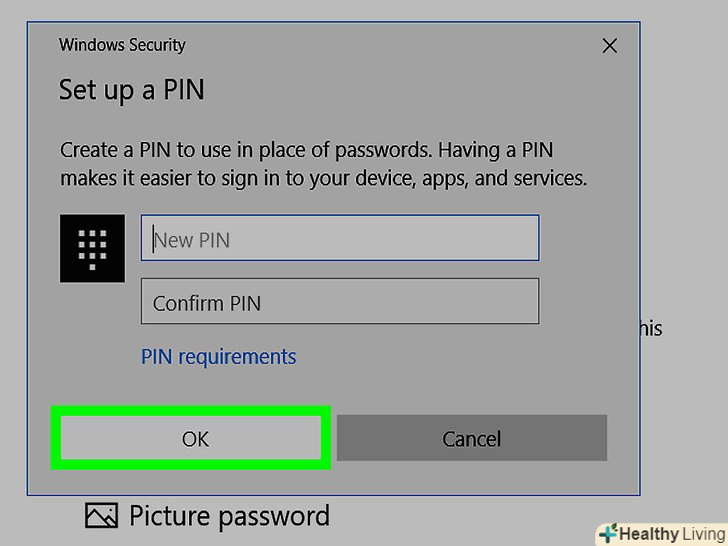This screenshot has height=546, width=728.
Task: Click the Healthy Living watermark text
Action: [669, 534]
